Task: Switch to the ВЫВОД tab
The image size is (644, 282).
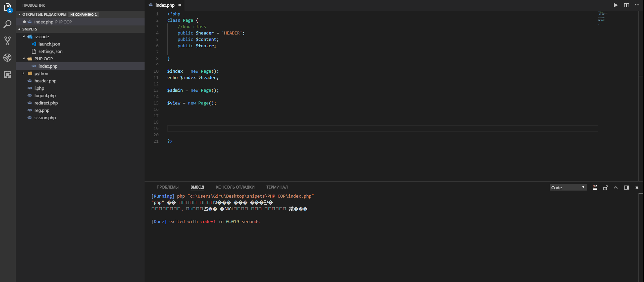Action: click(x=197, y=187)
